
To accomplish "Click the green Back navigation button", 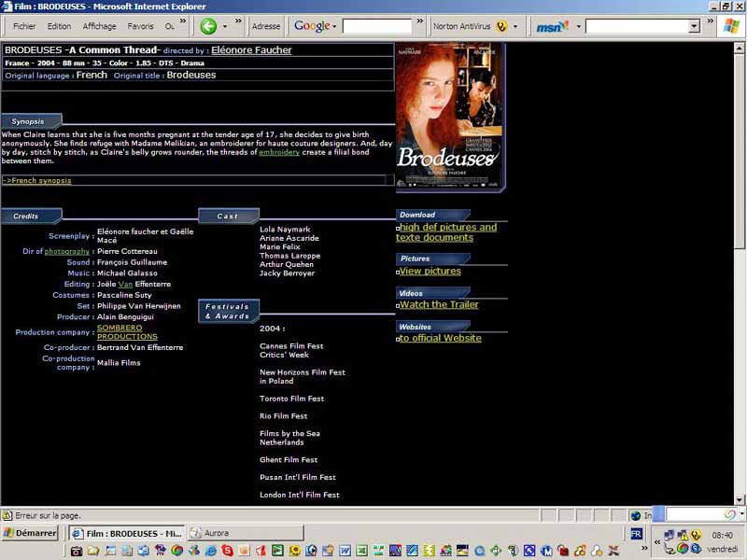I will click(x=208, y=26).
